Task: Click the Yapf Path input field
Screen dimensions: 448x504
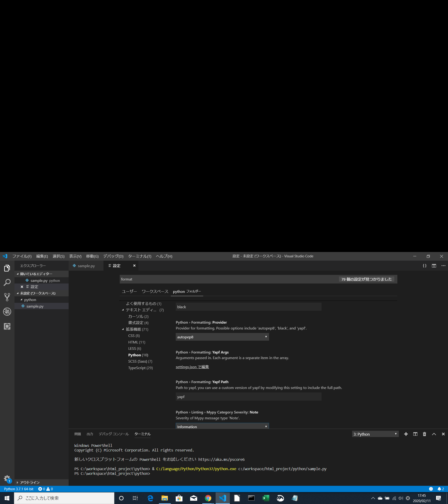Action: tap(248, 397)
